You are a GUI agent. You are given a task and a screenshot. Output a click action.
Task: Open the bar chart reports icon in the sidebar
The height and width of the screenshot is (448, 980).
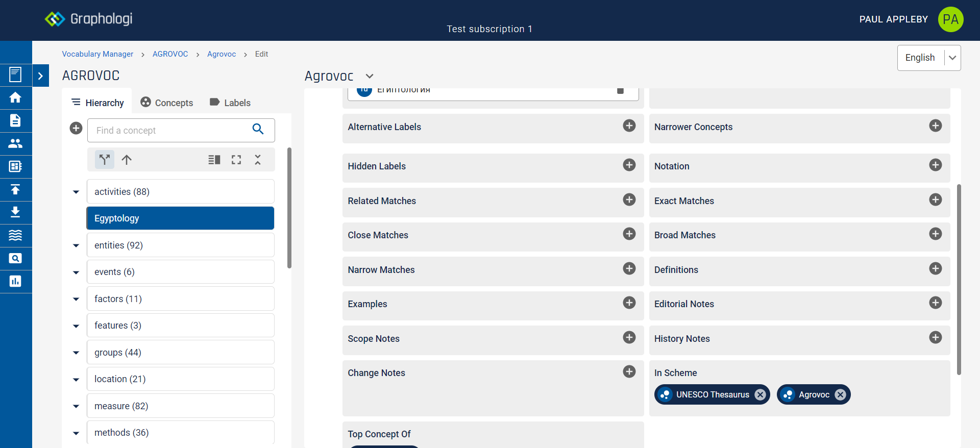point(15,281)
